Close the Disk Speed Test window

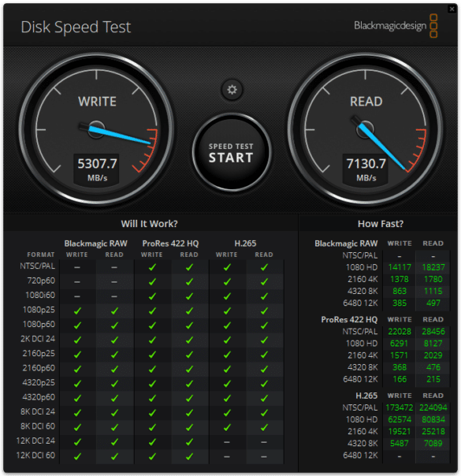pos(452,9)
